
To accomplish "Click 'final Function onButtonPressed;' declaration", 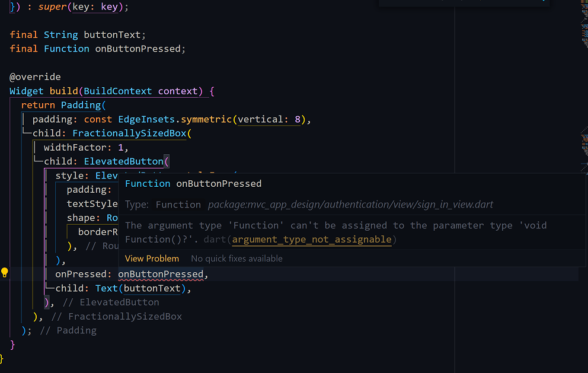I will (x=97, y=49).
